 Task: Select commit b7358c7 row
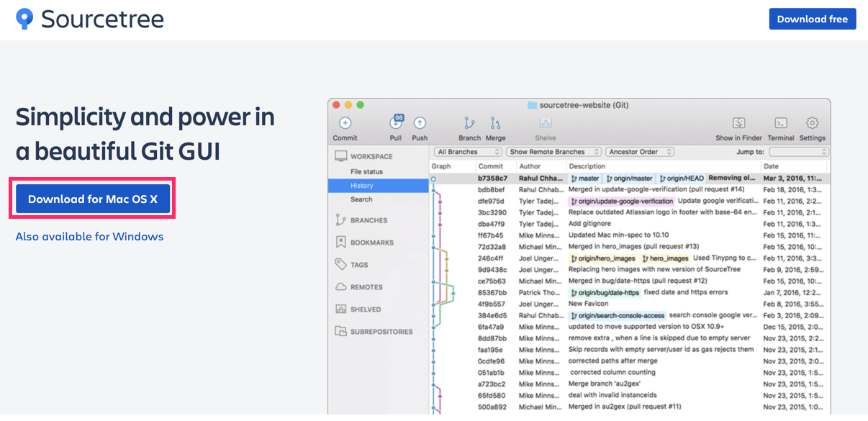[x=630, y=178]
